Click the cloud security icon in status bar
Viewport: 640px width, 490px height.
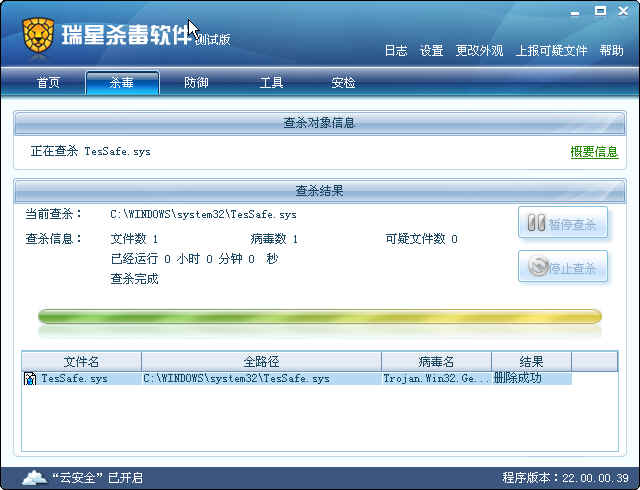tap(34, 477)
